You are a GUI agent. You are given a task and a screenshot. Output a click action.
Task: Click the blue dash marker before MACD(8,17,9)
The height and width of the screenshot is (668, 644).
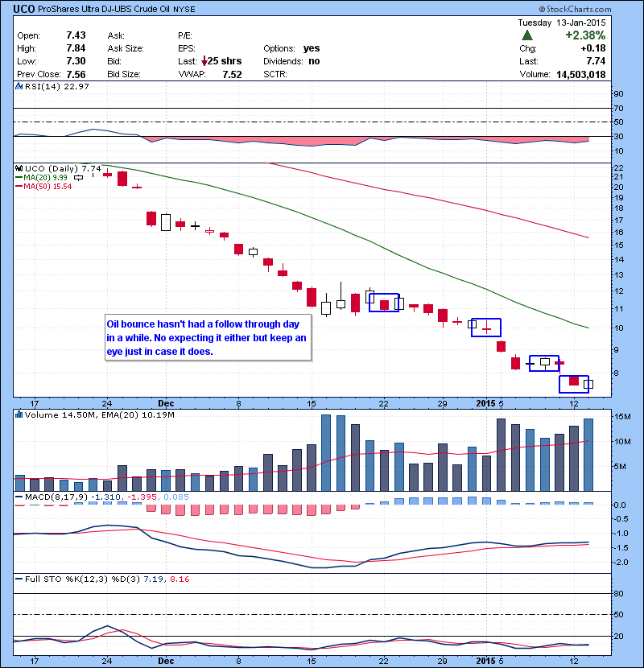[x=19, y=497]
